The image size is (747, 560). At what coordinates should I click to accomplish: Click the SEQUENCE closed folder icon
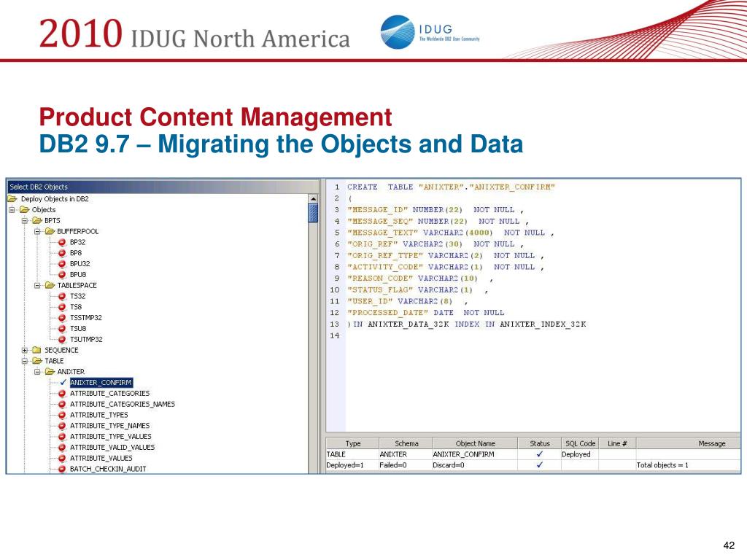pyautogui.click(x=37, y=351)
